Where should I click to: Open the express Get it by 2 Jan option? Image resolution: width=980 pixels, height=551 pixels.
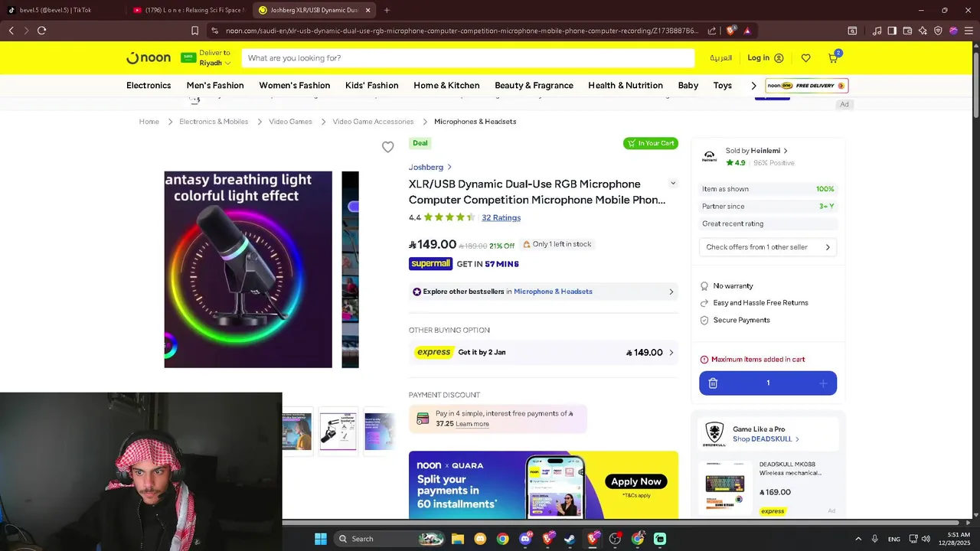(544, 353)
